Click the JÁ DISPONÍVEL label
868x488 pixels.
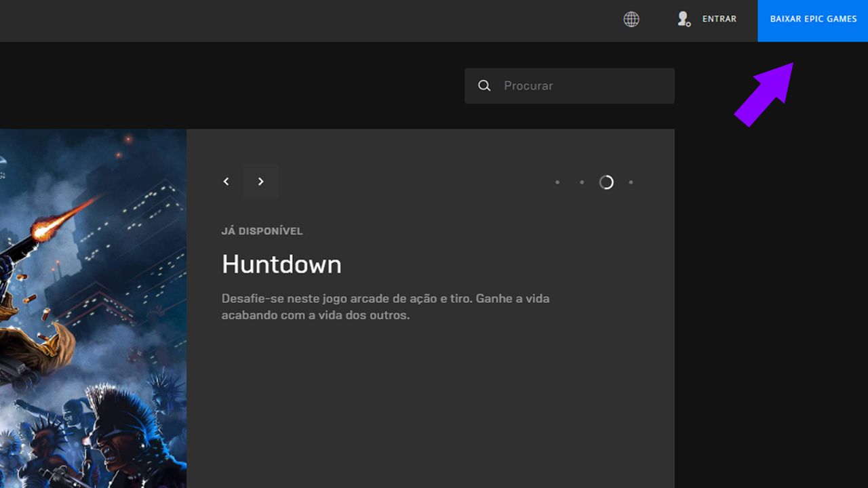point(262,231)
